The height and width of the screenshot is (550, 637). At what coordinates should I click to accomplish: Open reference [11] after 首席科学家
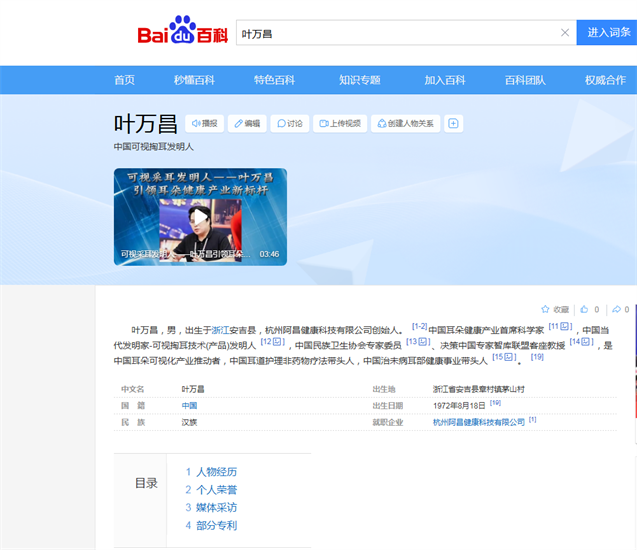[x=560, y=326]
